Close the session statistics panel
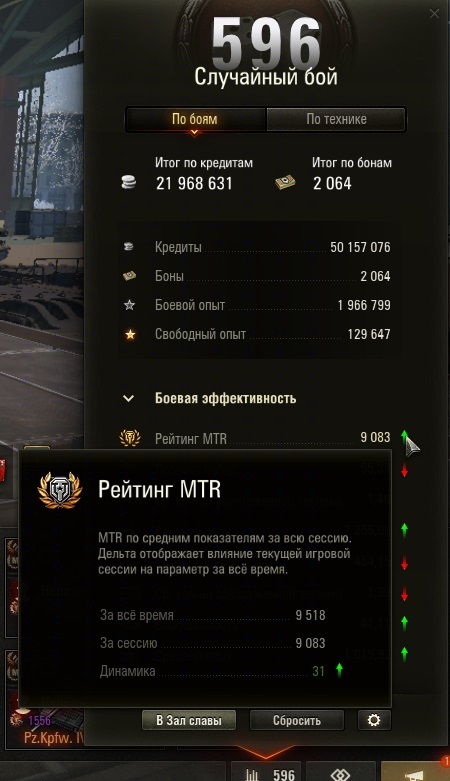450x781 pixels. [435, 14]
